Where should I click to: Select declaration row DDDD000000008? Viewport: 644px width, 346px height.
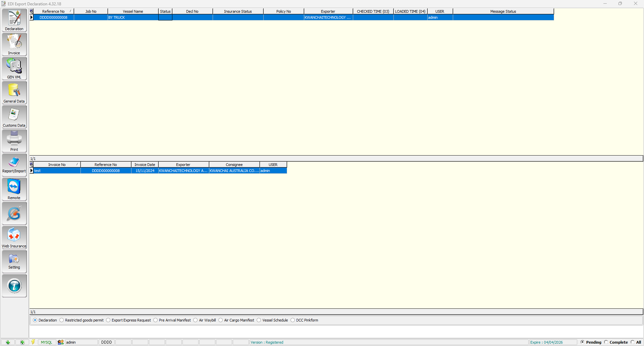tap(53, 17)
